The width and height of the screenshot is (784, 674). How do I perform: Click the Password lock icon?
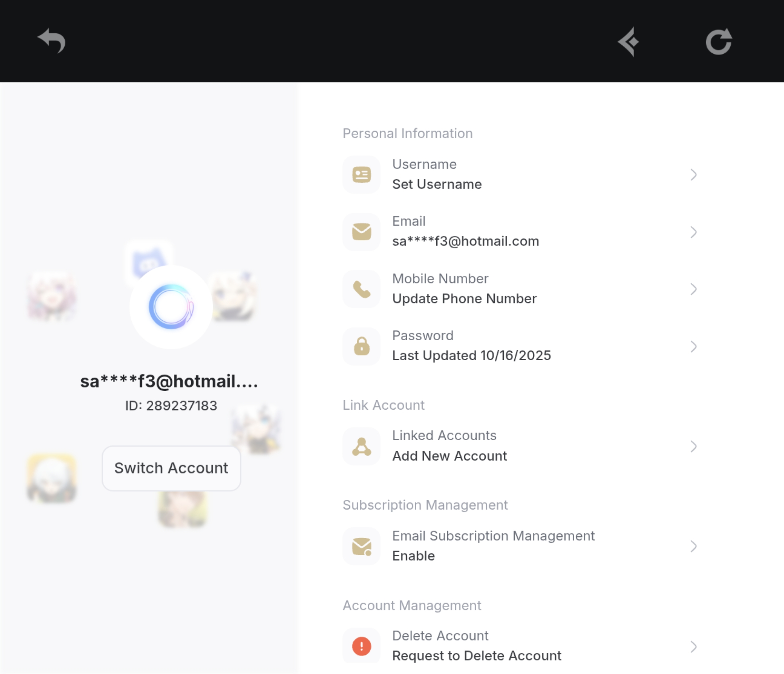click(362, 346)
